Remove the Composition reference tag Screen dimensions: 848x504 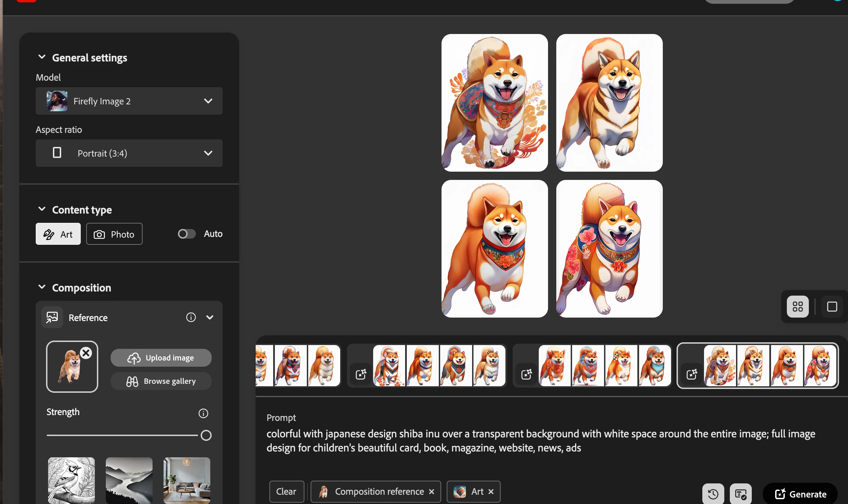432,492
